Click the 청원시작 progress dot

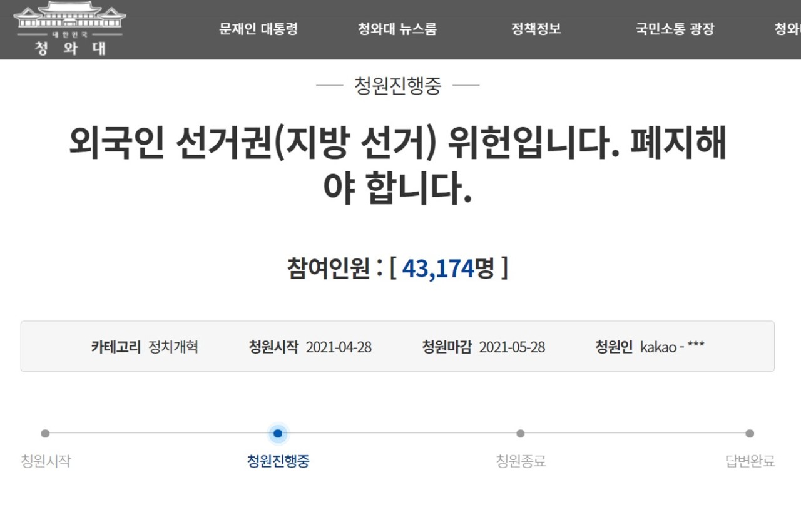click(x=45, y=433)
